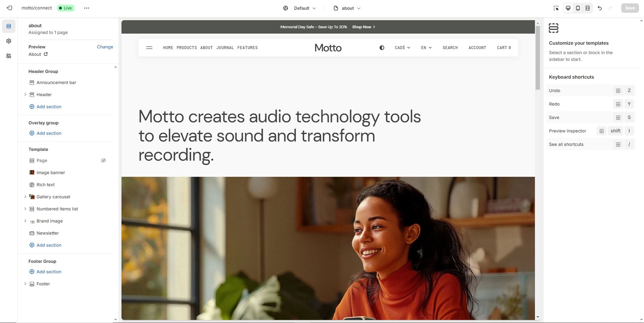Open the app embeds sidebar icon
This screenshot has width=644, height=323.
[9, 56]
